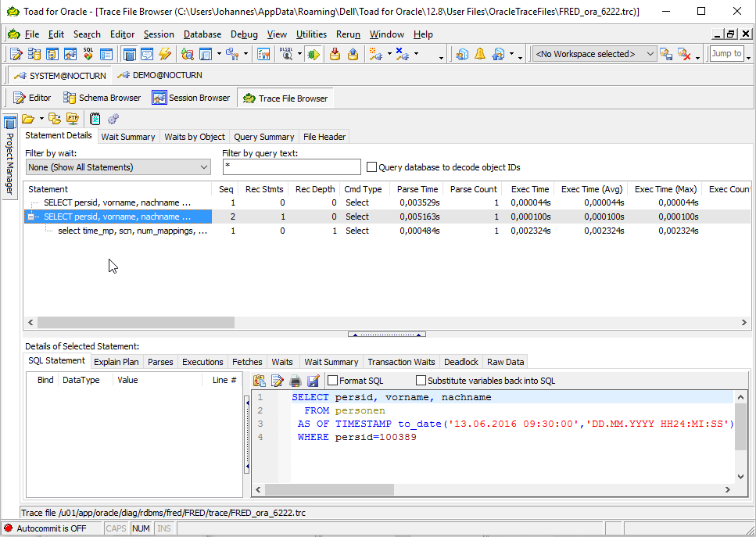Switch to Wait Summary top tab

pos(128,137)
